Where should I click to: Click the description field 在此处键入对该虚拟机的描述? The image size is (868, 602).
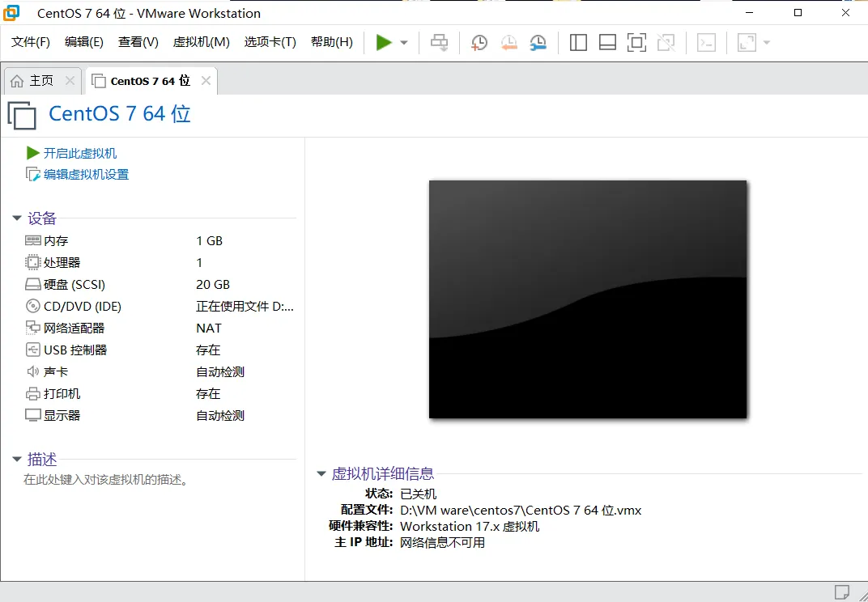tap(106, 480)
